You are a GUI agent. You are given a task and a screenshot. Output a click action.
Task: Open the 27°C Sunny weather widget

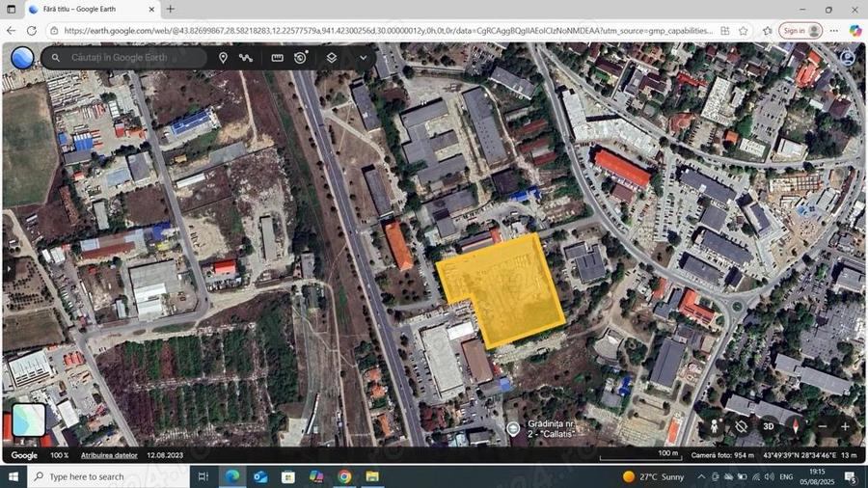point(653,476)
